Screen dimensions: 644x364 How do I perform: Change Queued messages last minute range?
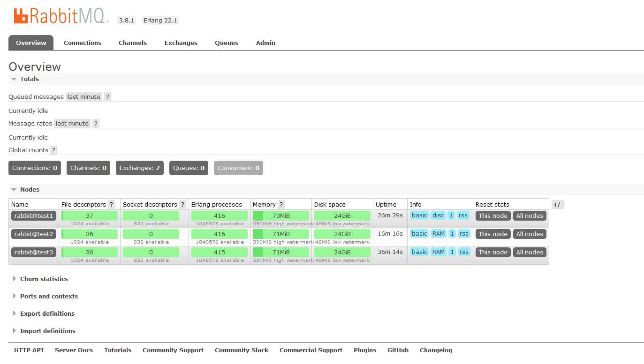84,97
